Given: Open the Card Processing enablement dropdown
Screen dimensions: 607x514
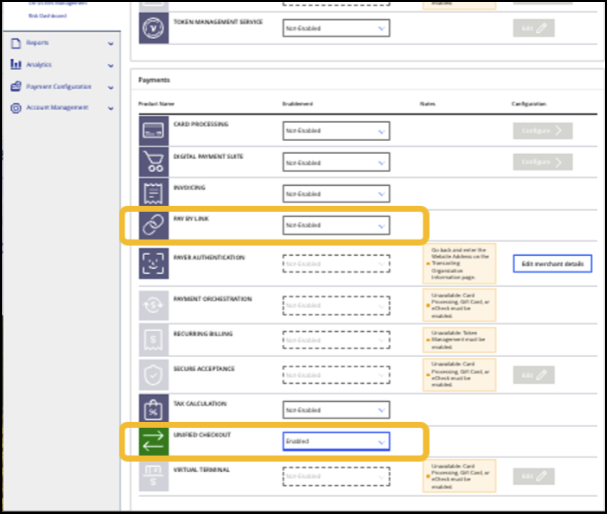Looking at the screenshot, I should point(336,131).
